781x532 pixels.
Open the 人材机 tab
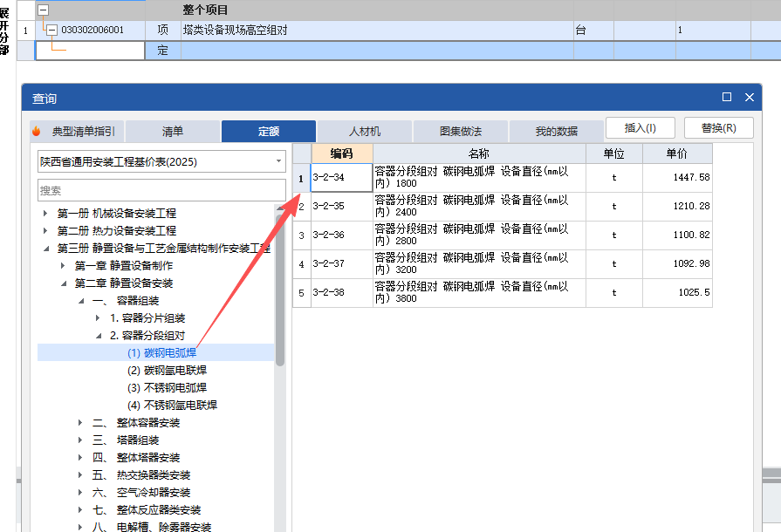click(x=365, y=132)
